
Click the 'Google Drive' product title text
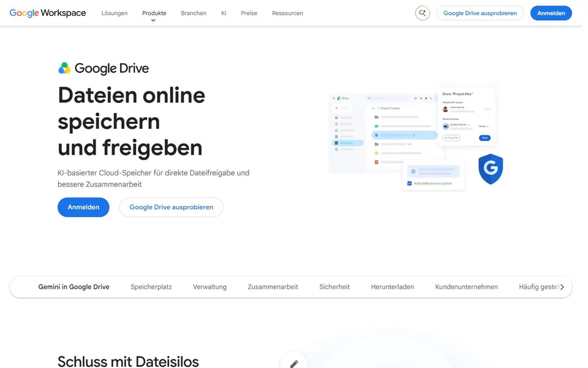pyautogui.click(x=111, y=68)
